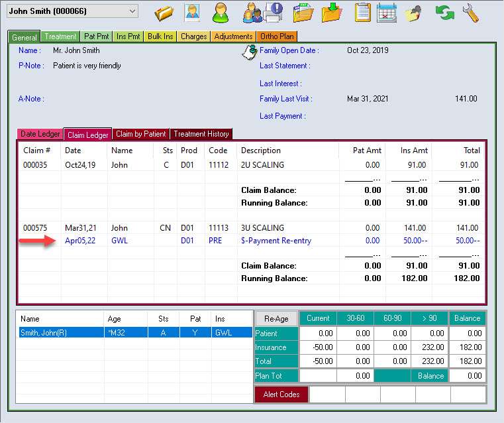Click the sticky note with pin icon
504x423 pixels.
[x=413, y=13]
